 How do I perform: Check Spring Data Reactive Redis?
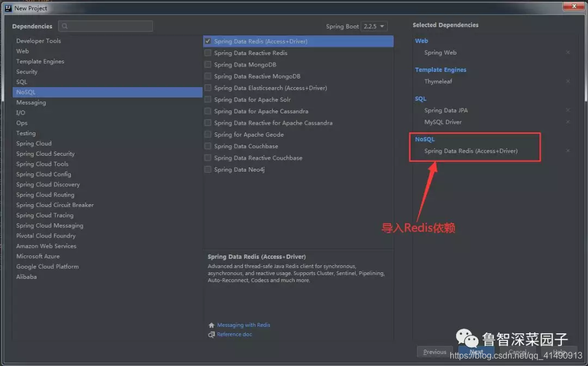tap(207, 53)
